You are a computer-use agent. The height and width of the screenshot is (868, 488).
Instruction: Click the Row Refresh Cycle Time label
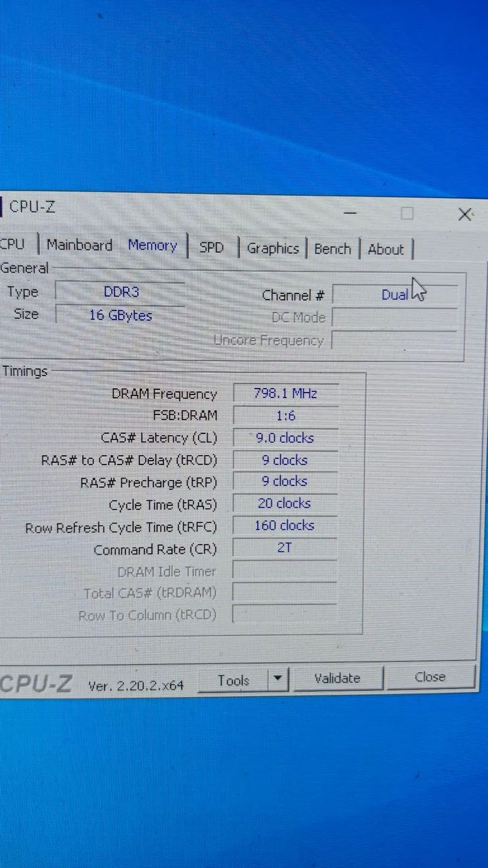point(121,528)
